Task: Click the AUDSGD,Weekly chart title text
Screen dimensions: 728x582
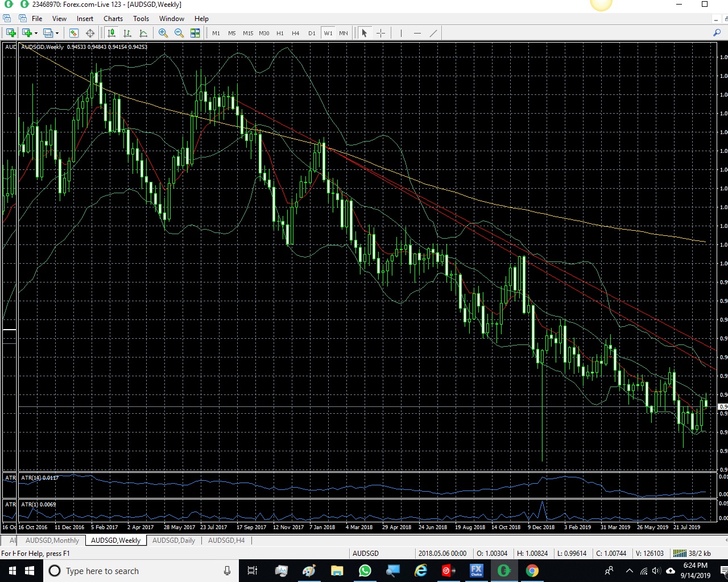Action: (x=43, y=47)
